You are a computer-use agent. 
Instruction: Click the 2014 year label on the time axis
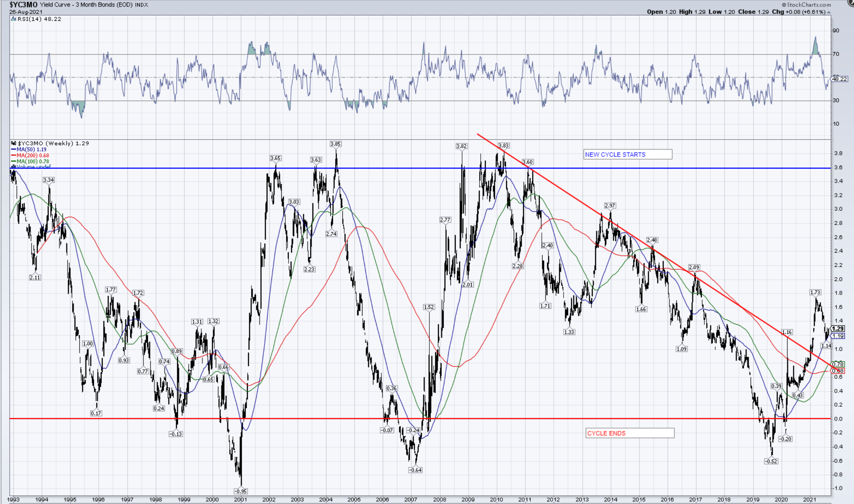pos(611,500)
